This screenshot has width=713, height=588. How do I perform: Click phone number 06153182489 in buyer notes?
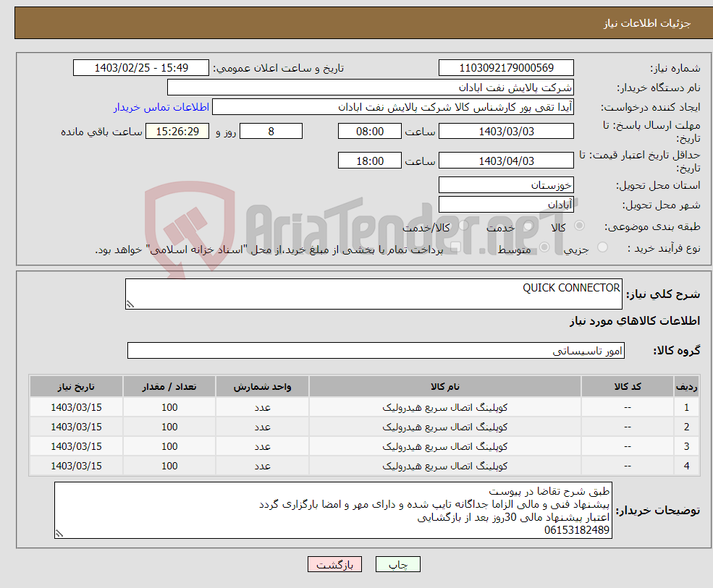point(577,530)
